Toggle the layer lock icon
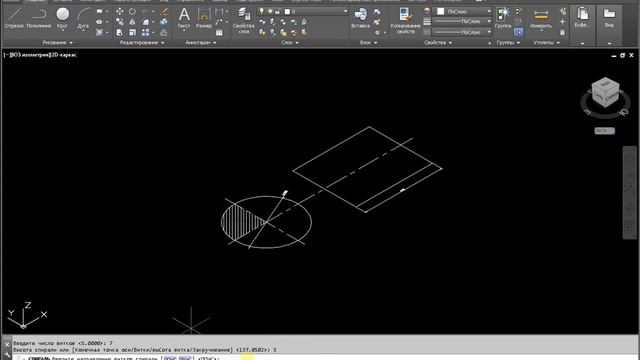The height and width of the screenshot is (360, 640). point(278,11)
